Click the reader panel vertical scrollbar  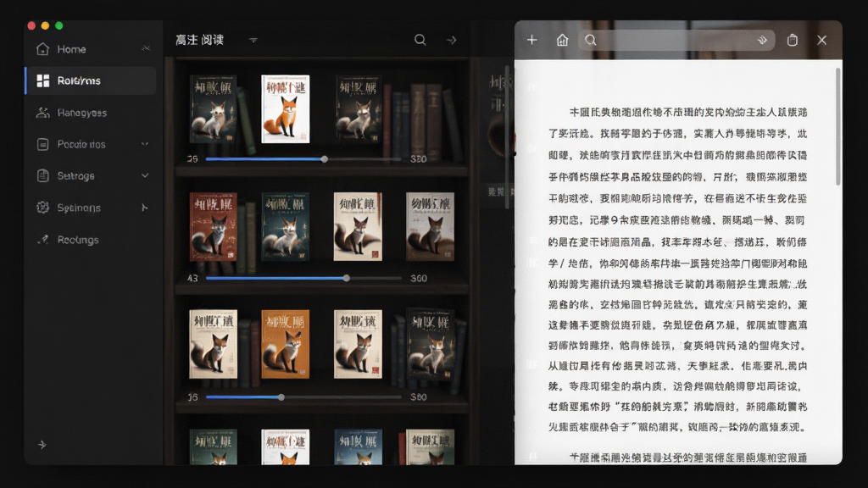pos(838,127)
